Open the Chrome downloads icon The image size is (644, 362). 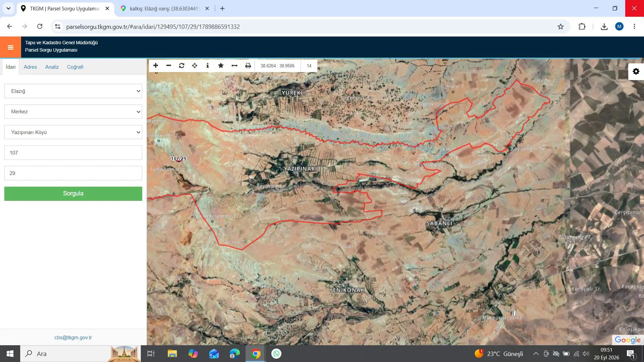[x=604, y=26]
